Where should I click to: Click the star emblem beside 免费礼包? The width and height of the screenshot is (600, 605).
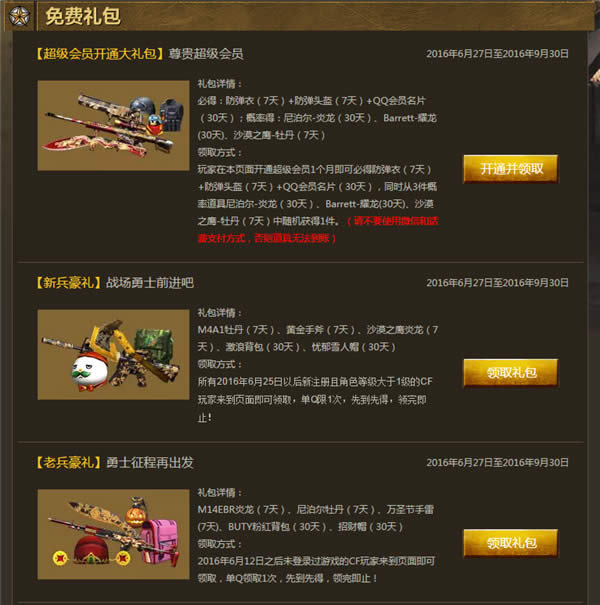(x=19, y=16)
